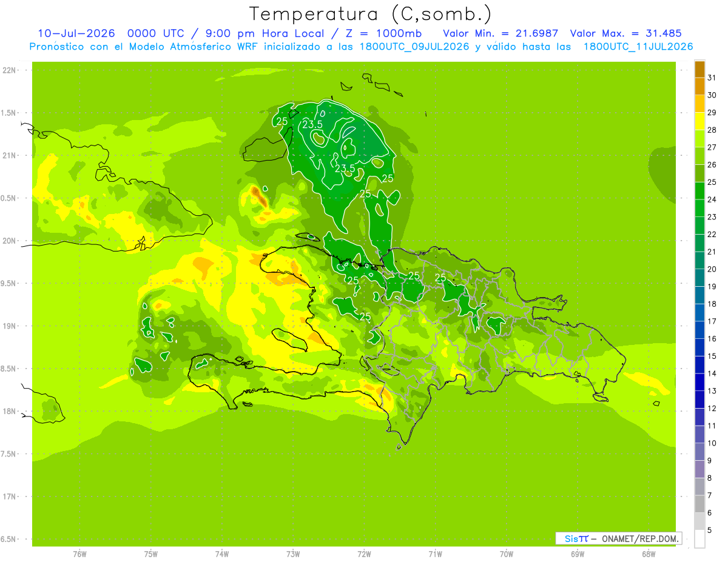Click the "71W" longitude label
The height and width of the screenshot is (562, 728).
pos(435,554)
